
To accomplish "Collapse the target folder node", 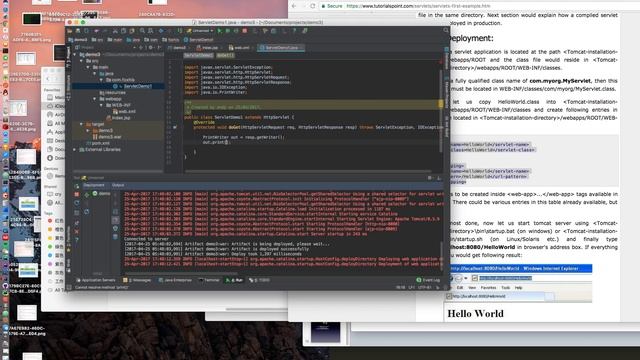I will tap(81, 124).
